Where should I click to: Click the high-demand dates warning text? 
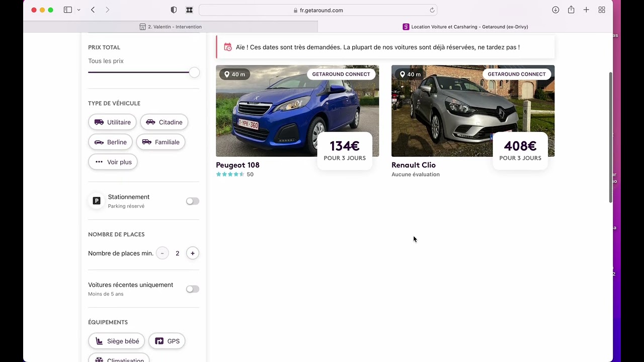pyautogui.click(x=378, y=47)
